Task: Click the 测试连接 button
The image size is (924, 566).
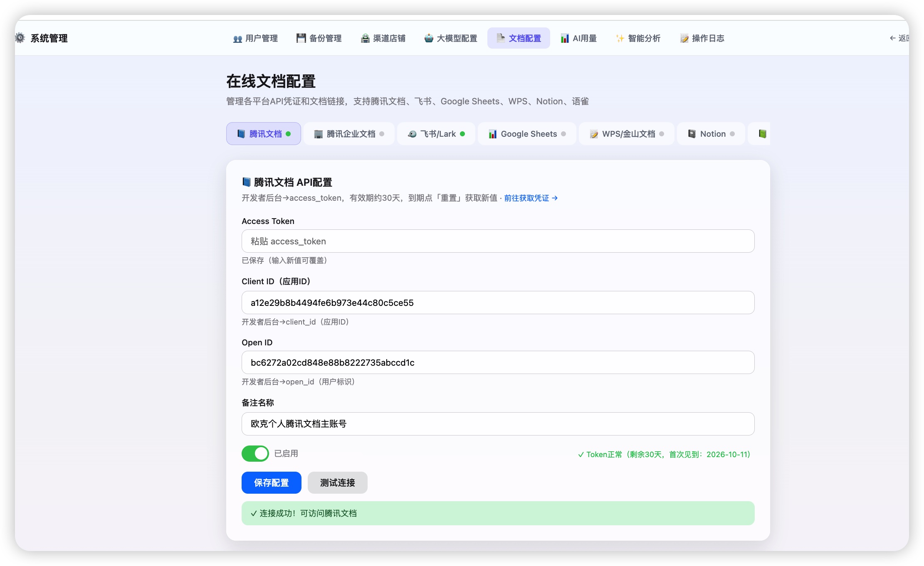Action: 338,482
